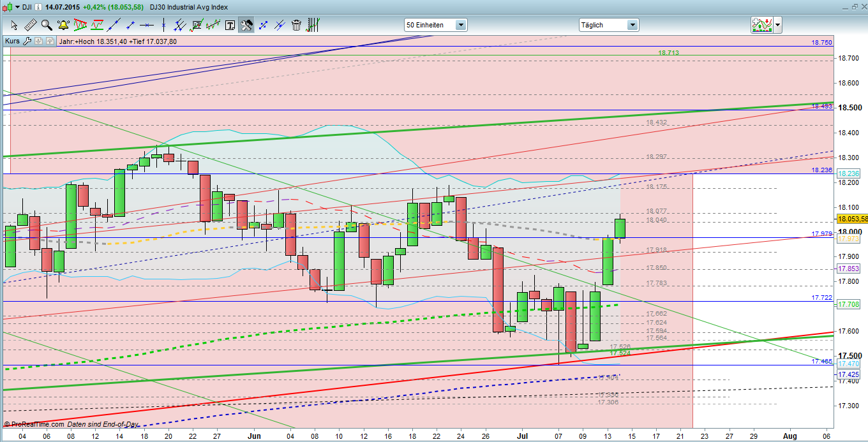Click the Aug label on time axis
The image size is (868, 442).
point(789,435)
